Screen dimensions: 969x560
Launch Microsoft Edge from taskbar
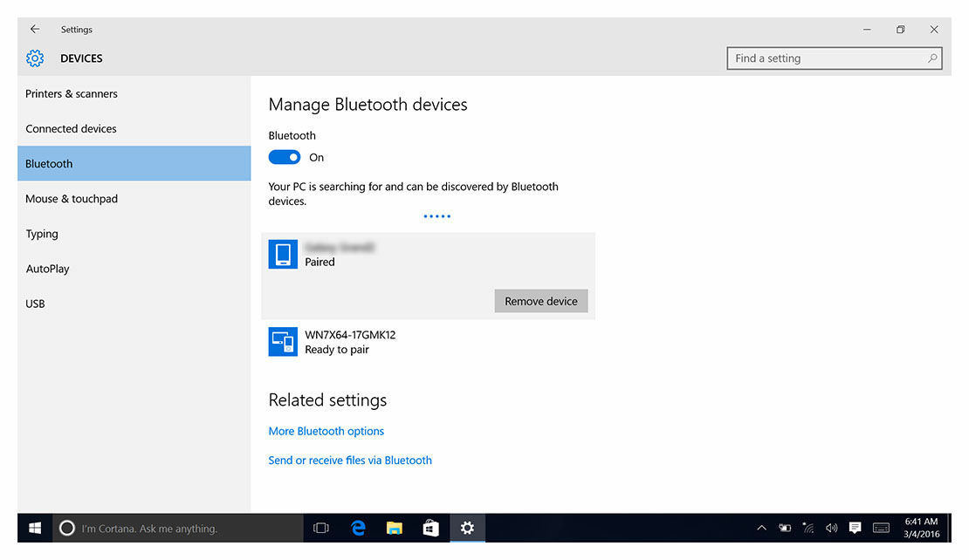coord(358,528)
